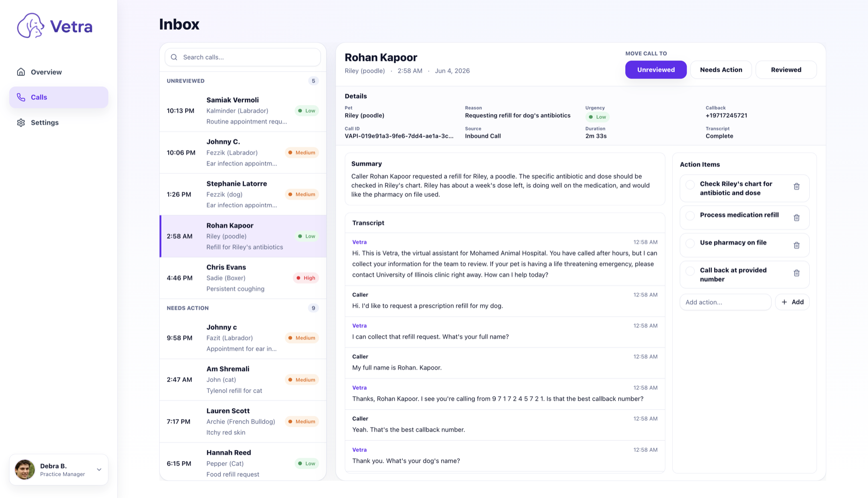Delete the 'Use pharmacy on file' action
This screenshot has height=498, width=868.
tap(797, 245)
